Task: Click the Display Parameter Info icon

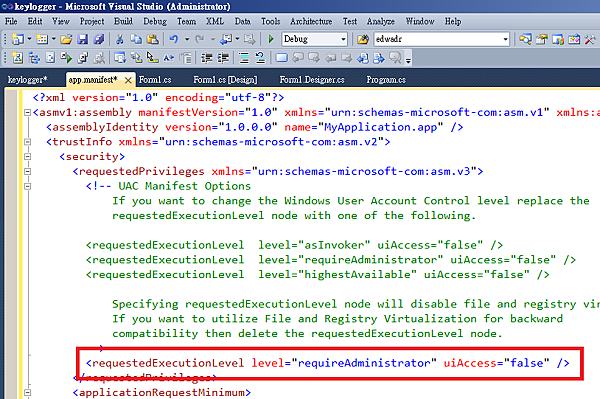Action: coord(136,58)
